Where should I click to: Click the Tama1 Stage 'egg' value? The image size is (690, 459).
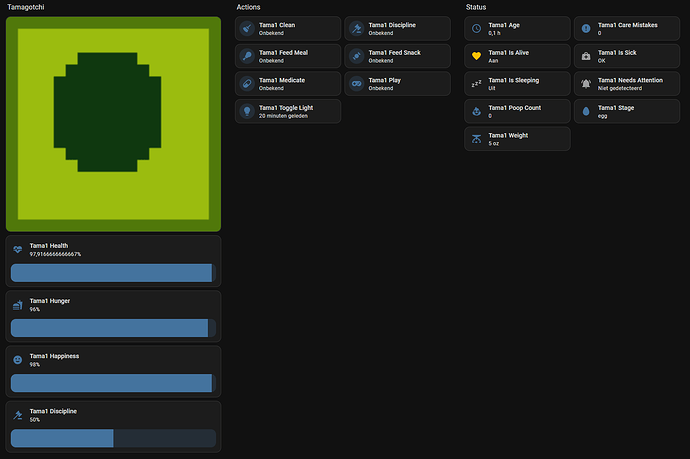tap(602, 116)
